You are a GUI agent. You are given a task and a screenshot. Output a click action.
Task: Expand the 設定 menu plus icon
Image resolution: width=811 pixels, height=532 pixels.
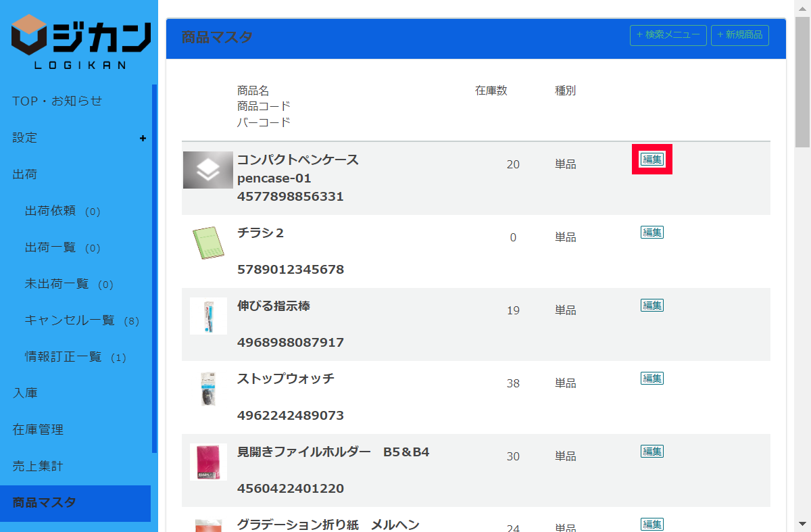click(143, 138)
